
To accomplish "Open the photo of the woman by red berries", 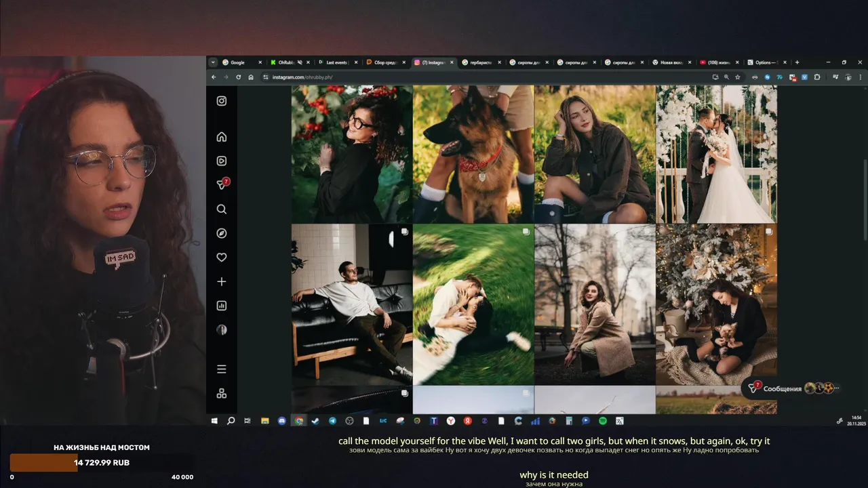I will click(x=352, y=154).
